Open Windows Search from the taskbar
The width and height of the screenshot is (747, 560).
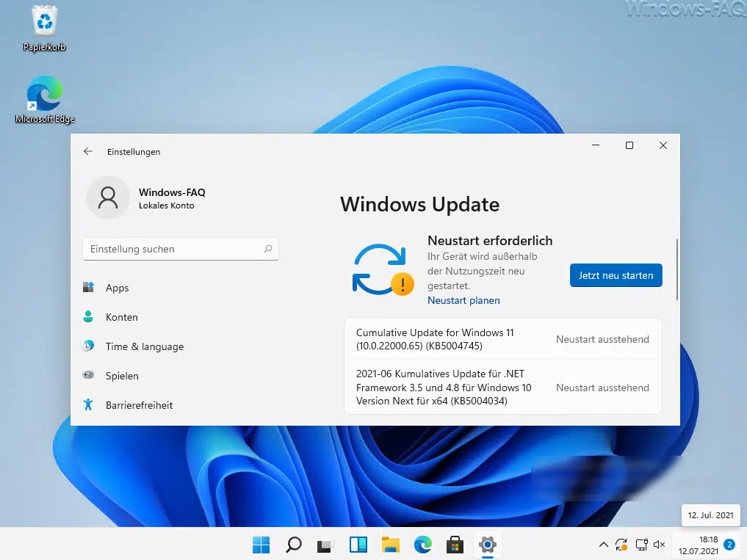click(x=293, y=545)
